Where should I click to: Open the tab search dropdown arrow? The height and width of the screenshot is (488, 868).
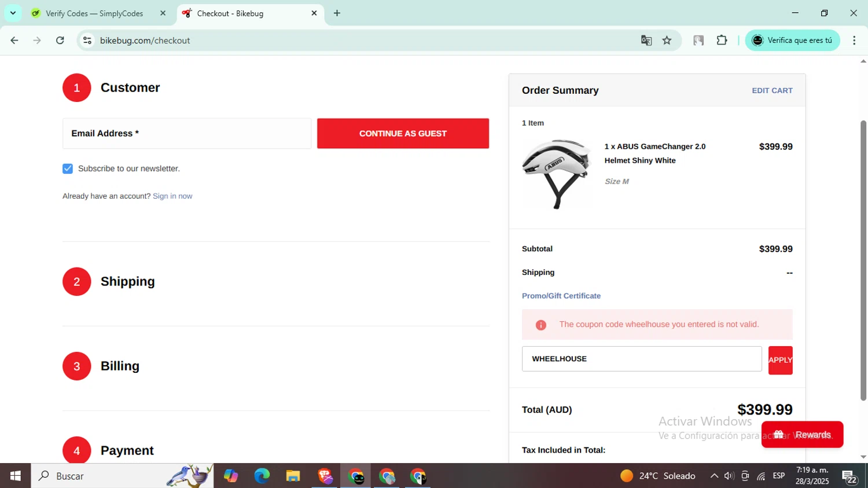click(x=13, y=13)
